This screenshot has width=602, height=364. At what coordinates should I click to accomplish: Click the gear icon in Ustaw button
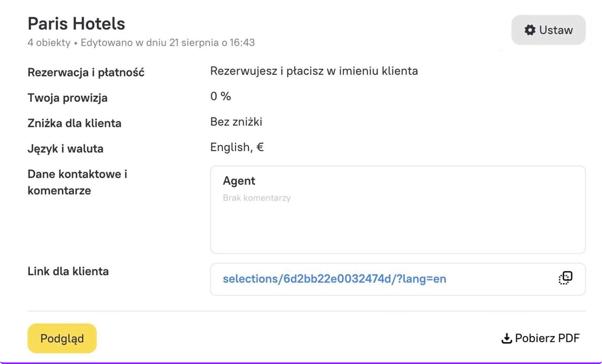(530, 30)
